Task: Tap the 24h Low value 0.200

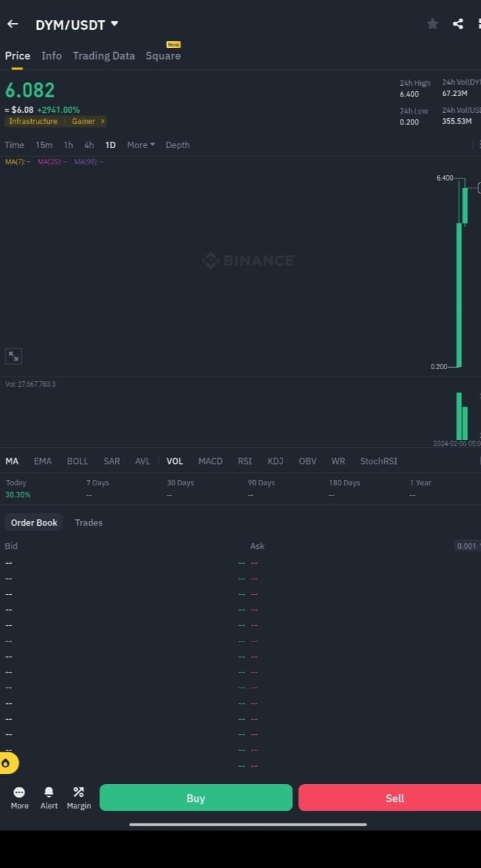Action: click(409, 122)
